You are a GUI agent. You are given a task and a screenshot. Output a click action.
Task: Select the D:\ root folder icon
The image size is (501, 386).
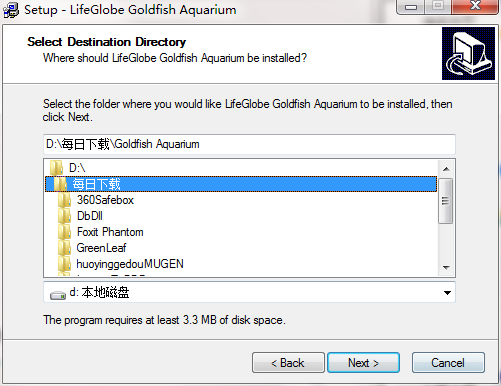[x=56, y=168]
